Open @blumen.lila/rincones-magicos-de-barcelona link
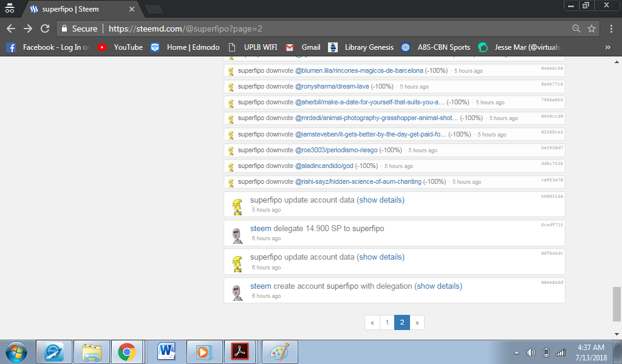 (x=359, y=70)
